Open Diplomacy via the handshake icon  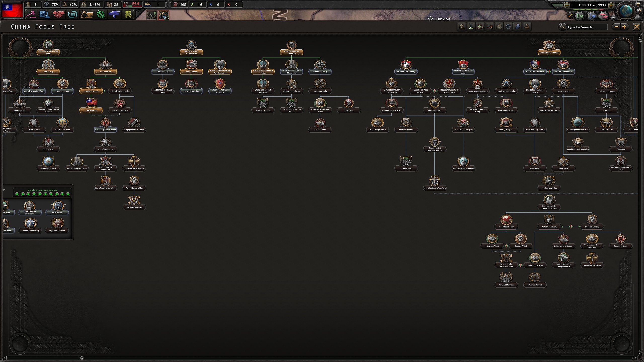coord(59,14)
